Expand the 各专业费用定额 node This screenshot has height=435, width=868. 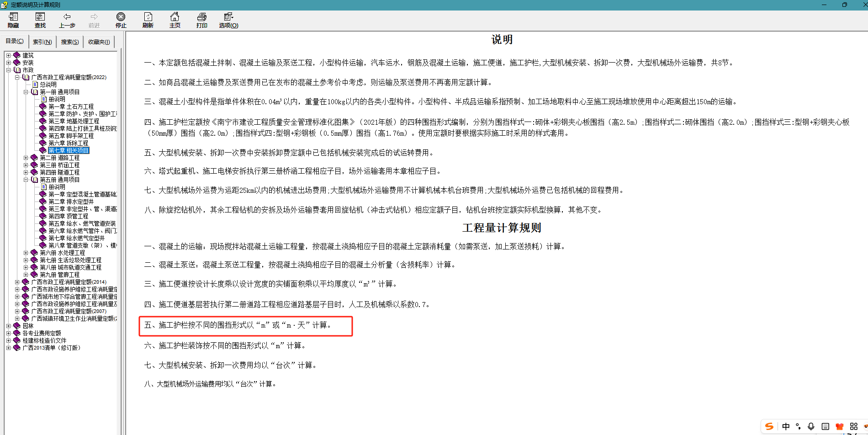8,333
